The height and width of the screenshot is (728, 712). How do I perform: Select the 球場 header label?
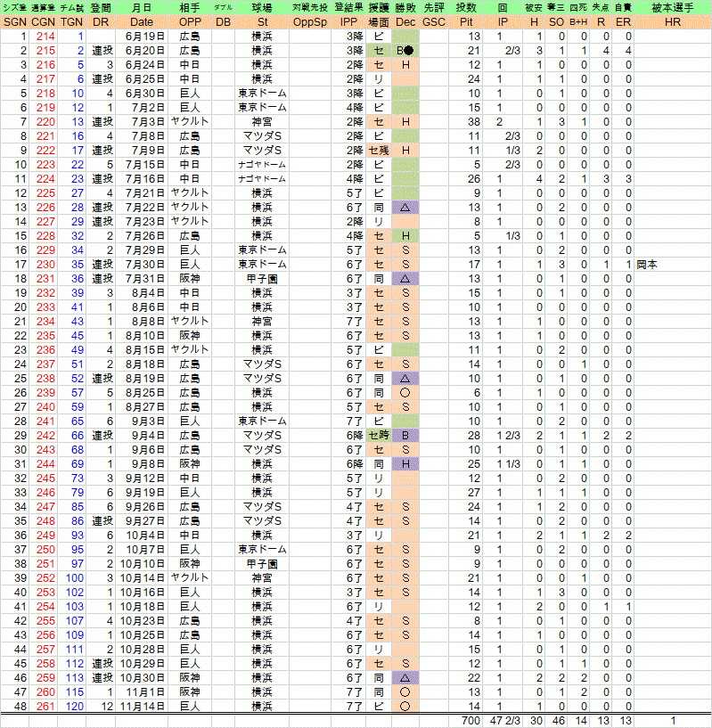coord(262,7)
